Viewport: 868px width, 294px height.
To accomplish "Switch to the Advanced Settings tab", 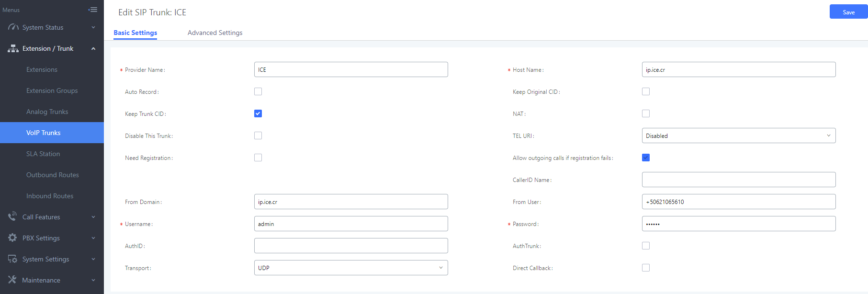I will click(x=215, y=33).
